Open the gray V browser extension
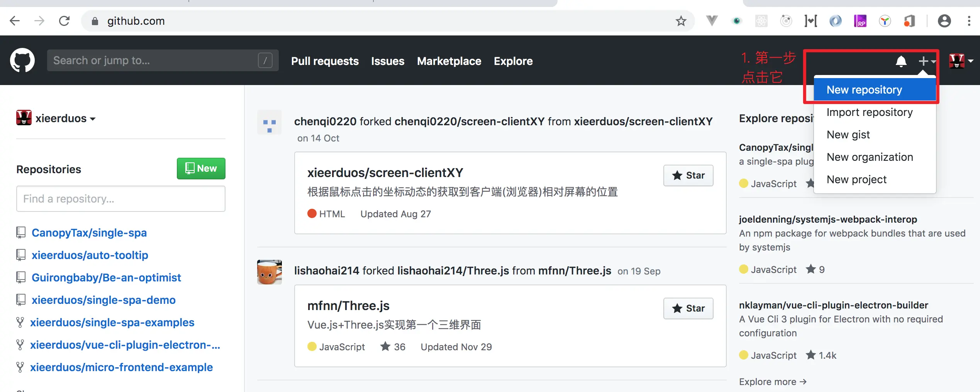 (x=712, y=20)
